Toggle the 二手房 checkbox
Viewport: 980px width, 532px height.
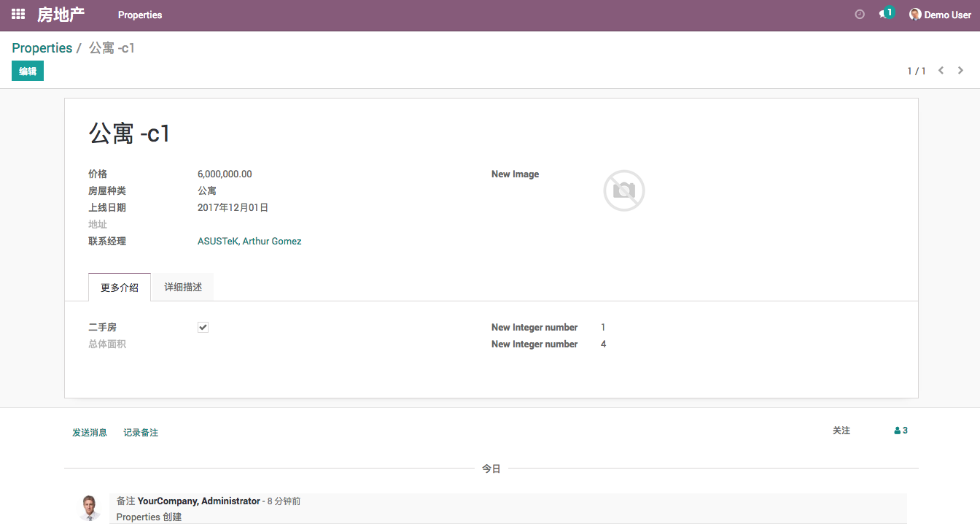tap(203, 328)
